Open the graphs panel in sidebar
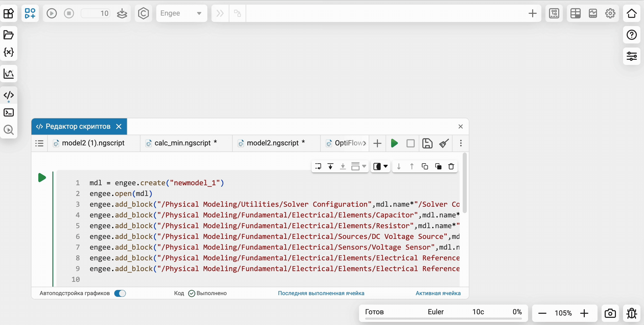The width and height of the screenshot is (644, 325). [x=8, y=74]
